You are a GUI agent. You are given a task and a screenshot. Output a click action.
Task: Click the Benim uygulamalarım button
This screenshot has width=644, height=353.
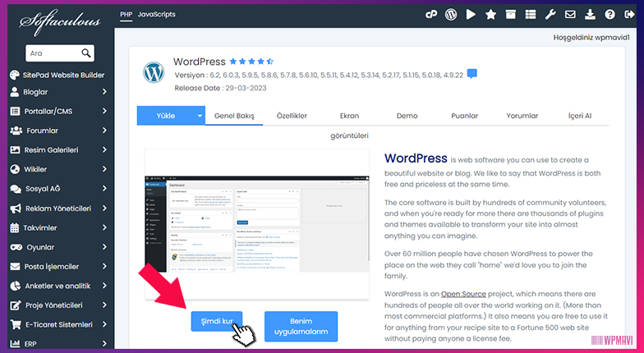[x=301, y=327]
